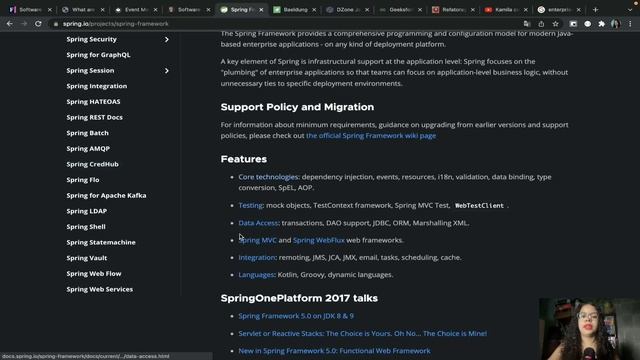The width and height of the screenshot is (640, 360).
Task: Open the Spring MVC link
Action: [258, 240]
